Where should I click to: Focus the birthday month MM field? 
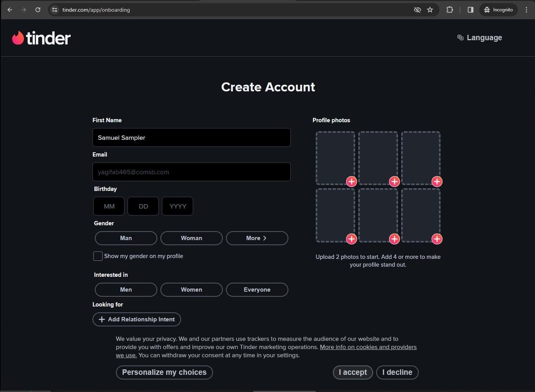[109, 206]
